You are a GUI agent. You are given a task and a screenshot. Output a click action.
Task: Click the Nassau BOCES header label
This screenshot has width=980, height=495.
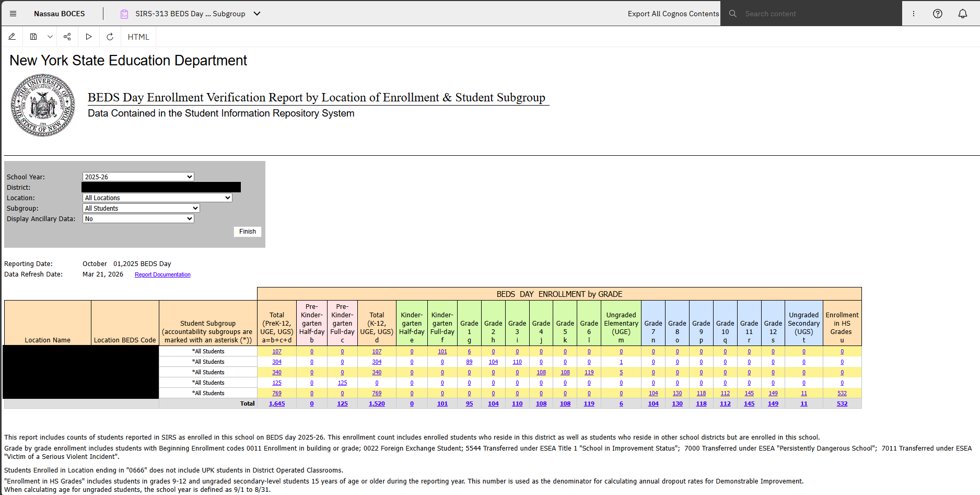pyautogui.click(x=60, y=14)
